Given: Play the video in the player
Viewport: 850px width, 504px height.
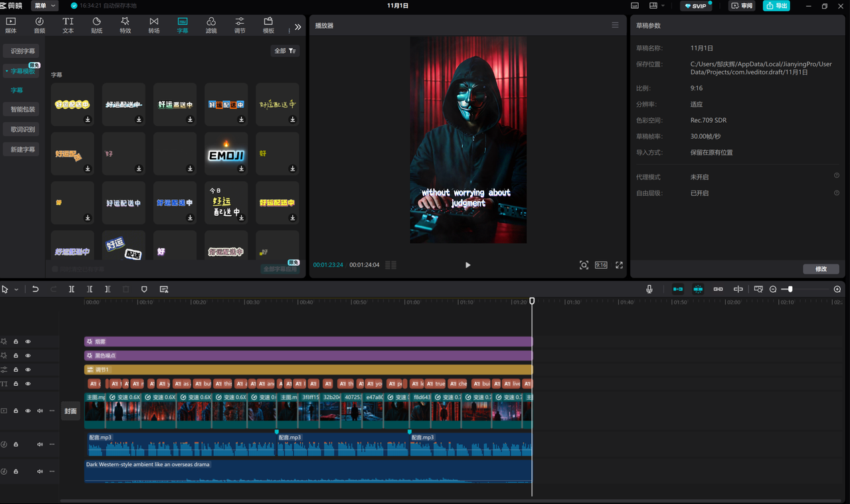Looking at the screenshot, I should point(467,265).
